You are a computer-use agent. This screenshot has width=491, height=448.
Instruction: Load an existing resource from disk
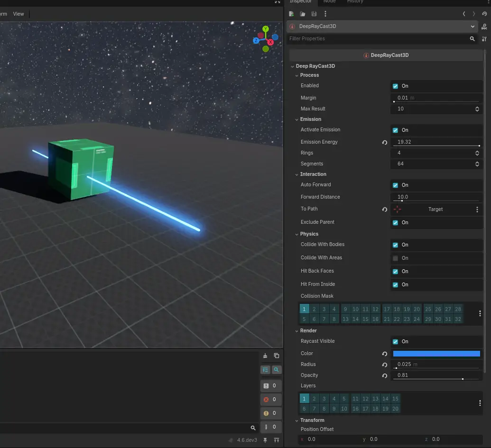click(303, 14)
